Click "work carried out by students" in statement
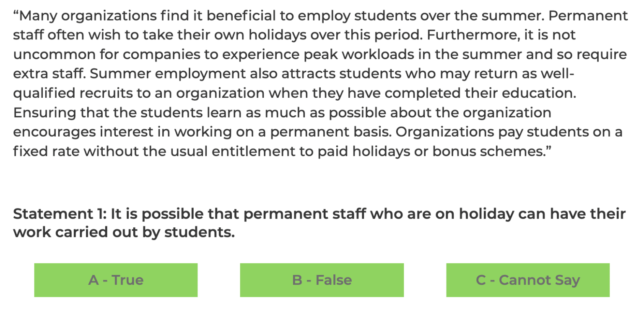This screenshot has width=644, height=317. (124, 232)
